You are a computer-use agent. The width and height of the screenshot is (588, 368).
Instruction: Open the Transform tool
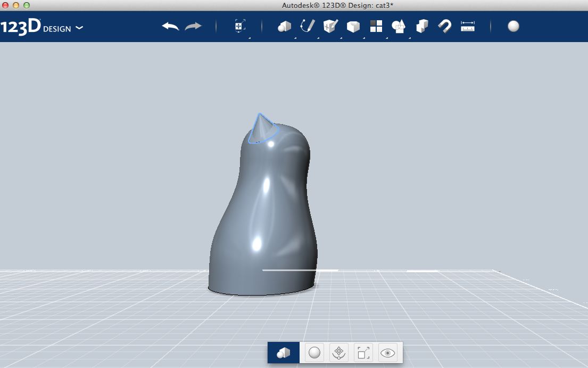coord(239,26)
